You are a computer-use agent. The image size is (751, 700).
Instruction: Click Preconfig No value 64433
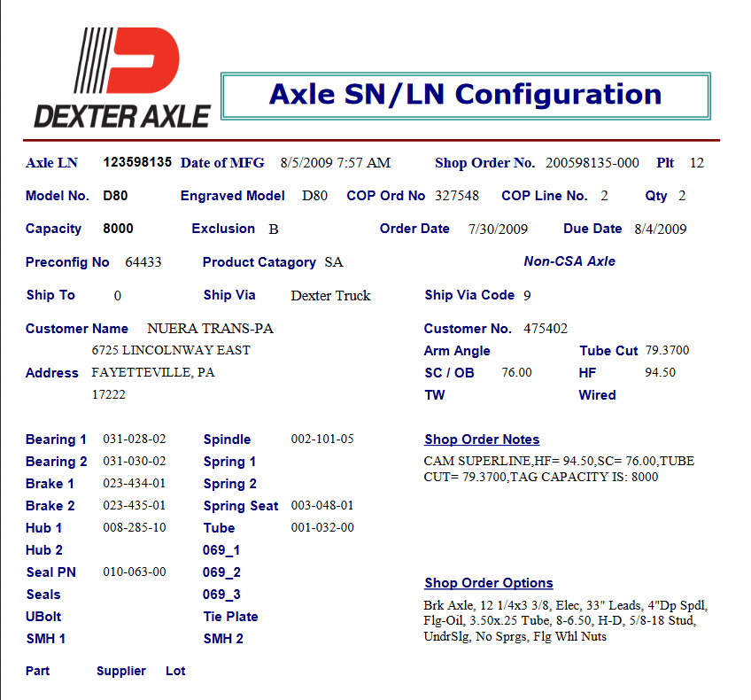coord(143,262)
